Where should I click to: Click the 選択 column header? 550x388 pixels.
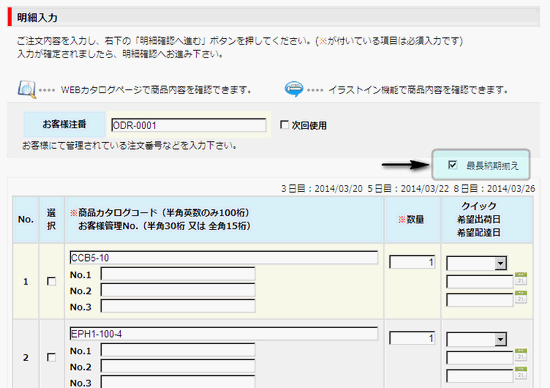52,220
